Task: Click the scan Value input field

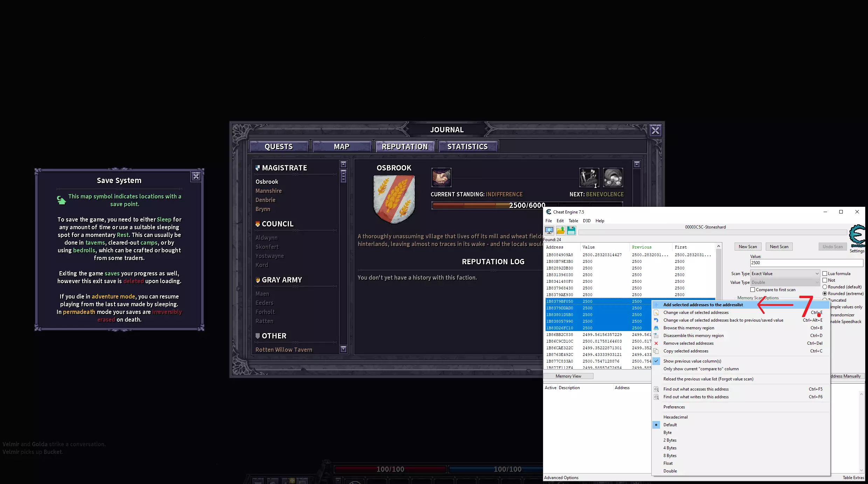Action: point(806,263)
